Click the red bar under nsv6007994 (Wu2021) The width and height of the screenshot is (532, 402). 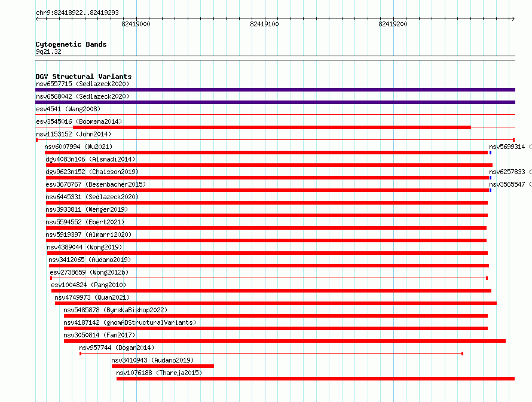click(x=266, y=153)
